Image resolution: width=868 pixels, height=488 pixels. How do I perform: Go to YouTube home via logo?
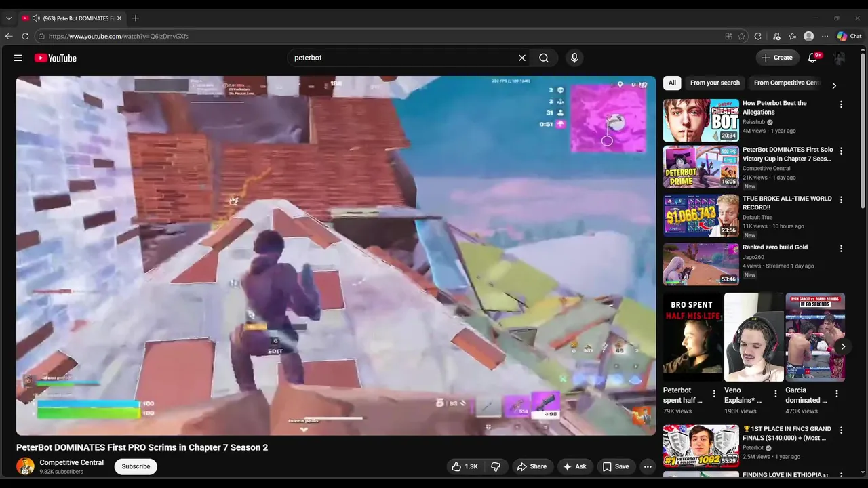56,58
